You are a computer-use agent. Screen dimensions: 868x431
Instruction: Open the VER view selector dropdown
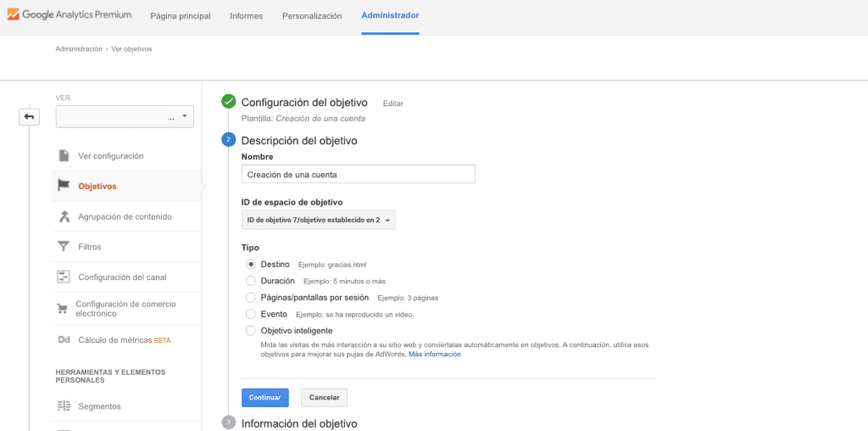[125, 117]
